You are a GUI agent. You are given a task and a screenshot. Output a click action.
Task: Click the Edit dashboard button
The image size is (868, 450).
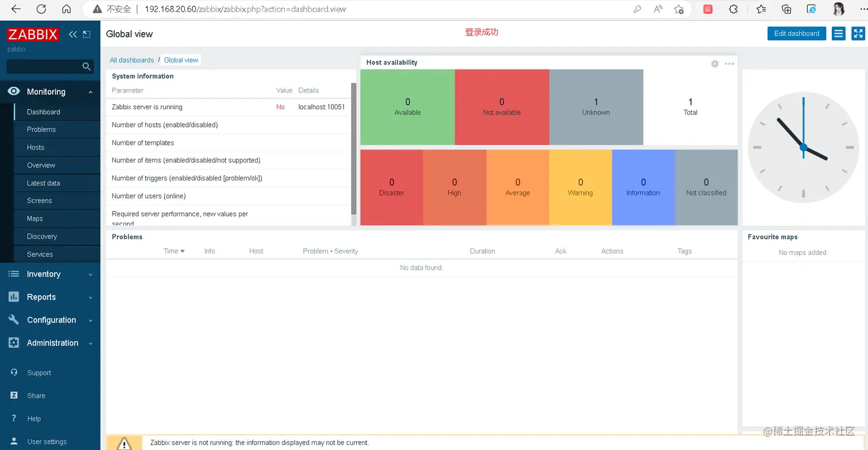coord(797,33)
